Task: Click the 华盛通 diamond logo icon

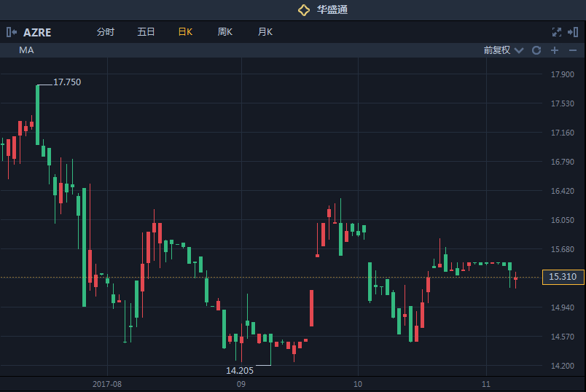Action: [x=304, y=10]
